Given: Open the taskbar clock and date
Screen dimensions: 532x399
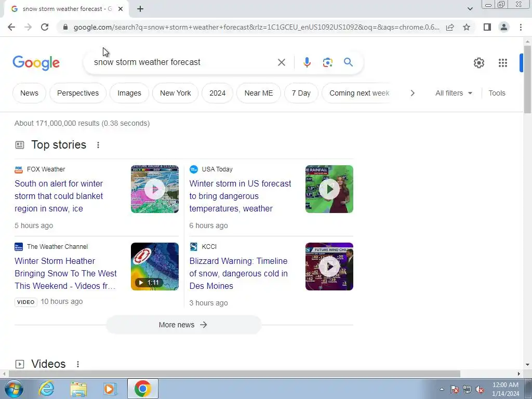Looking at the screenshot, I should tap(505, 389).
